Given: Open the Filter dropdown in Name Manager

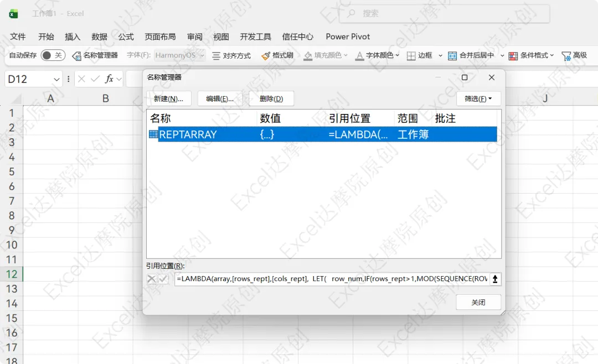Looking at the screenshot, I should [x=478, y=98].
